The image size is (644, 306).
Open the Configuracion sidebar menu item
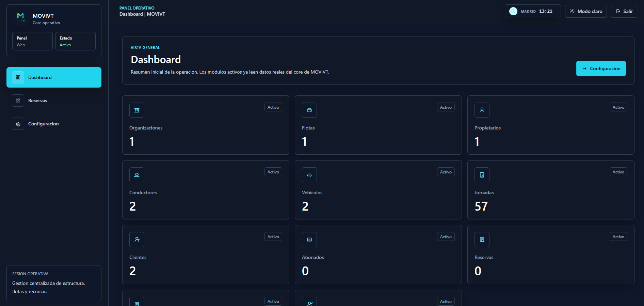(54, 124)
